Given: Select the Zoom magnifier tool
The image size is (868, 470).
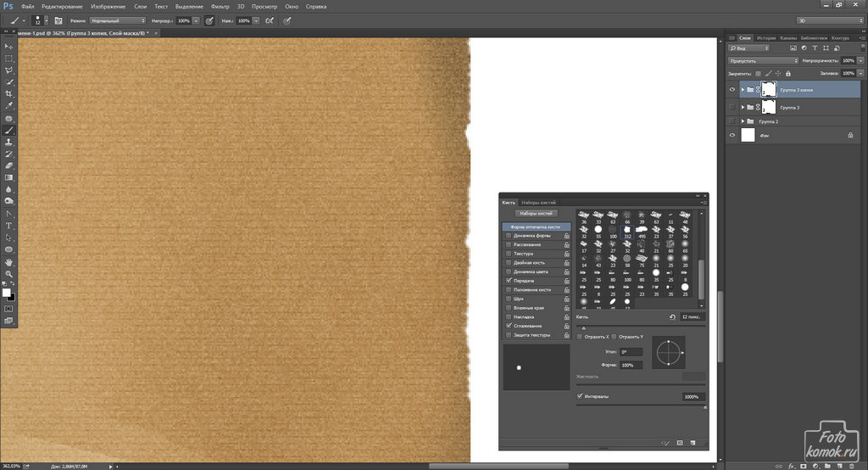Looking at the screenshot, I should pos(9,273).
